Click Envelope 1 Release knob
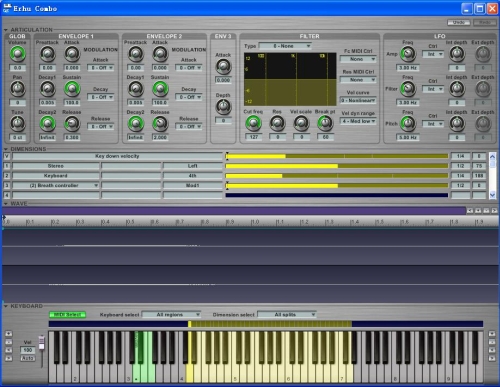 click(72, 124)
